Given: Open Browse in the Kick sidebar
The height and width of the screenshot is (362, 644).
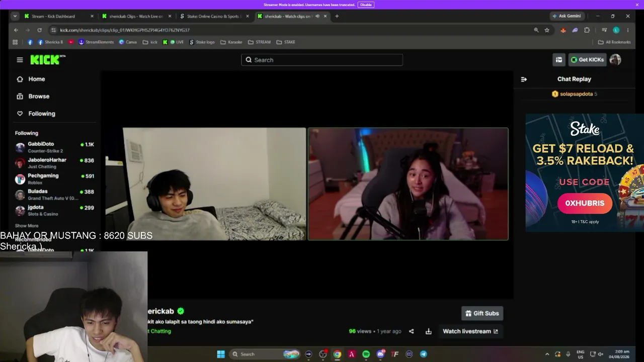Looking at the screenshot, I should tap(34, 96).
